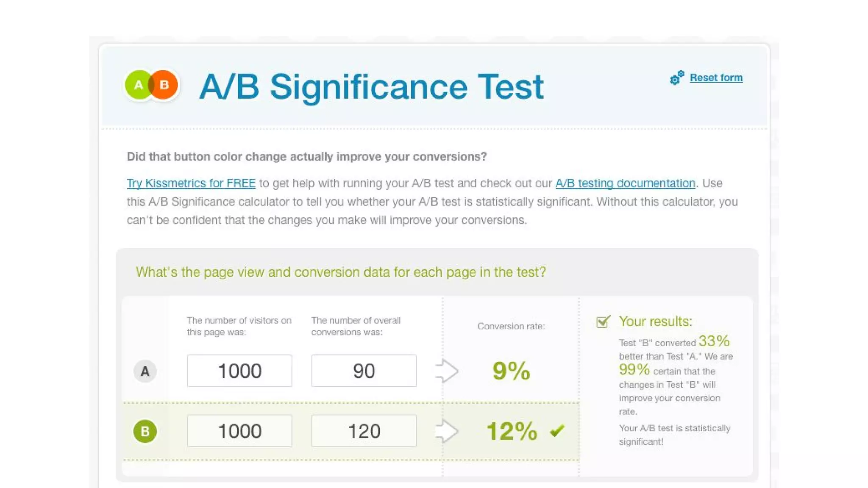Focus the visitors field for test A
This screenshot has width=868, height=488.
click(x=239, y=371)
